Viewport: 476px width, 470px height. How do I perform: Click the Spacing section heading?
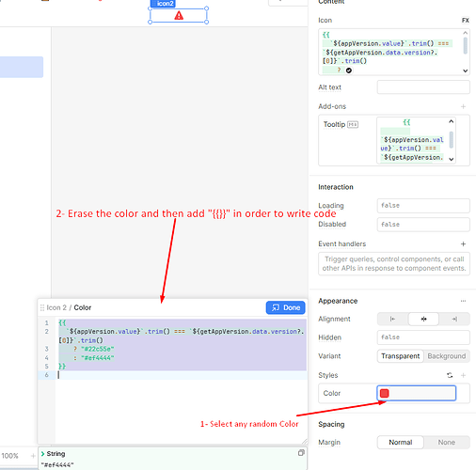tap(331, 424)
